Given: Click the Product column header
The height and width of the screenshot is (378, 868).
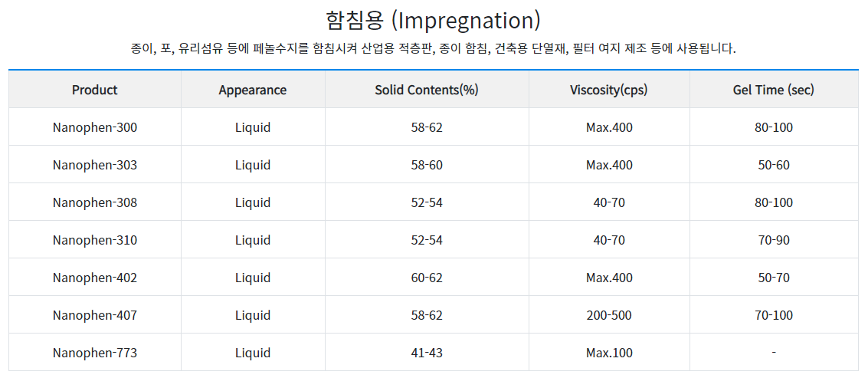Looking at the screenshot, I should (95, 90).
